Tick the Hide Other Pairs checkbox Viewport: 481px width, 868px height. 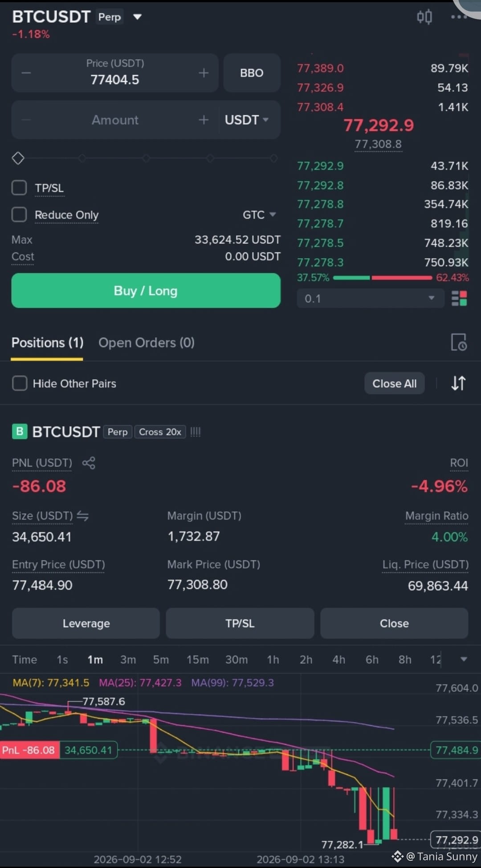pos(20,383)
